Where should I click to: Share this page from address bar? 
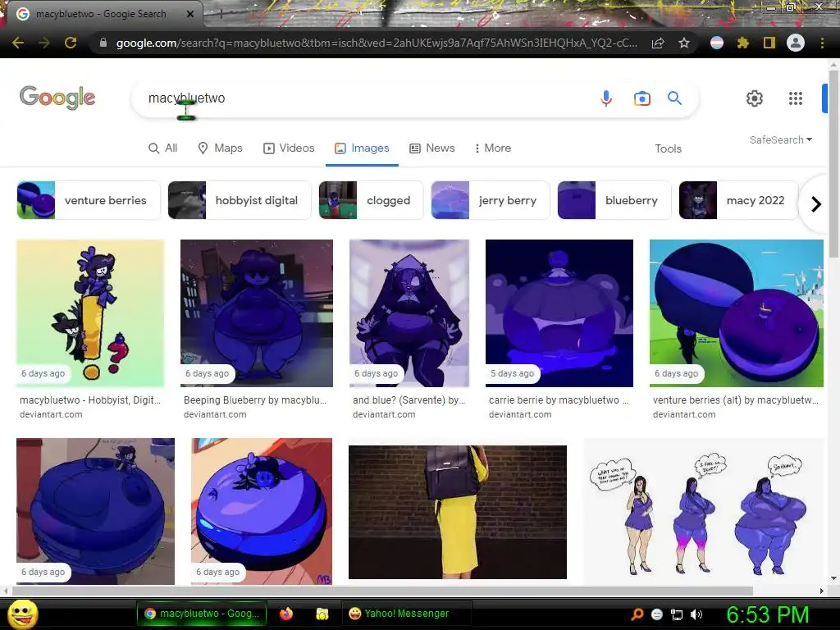(658, 43)
